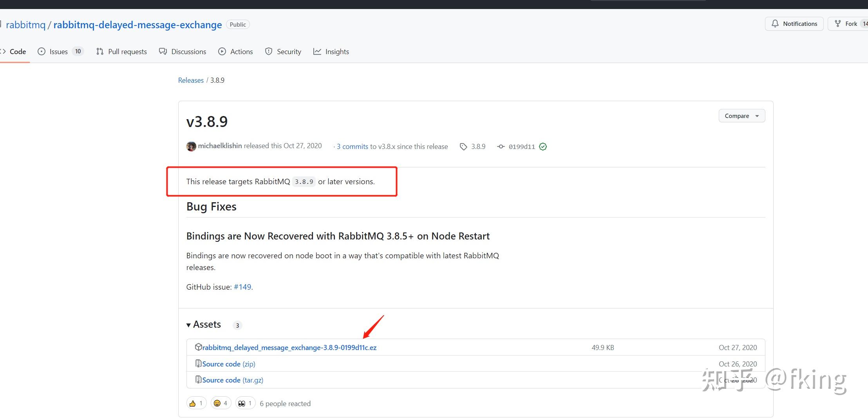Click the zip file icon for Source code (zip)

coord(198,363)
